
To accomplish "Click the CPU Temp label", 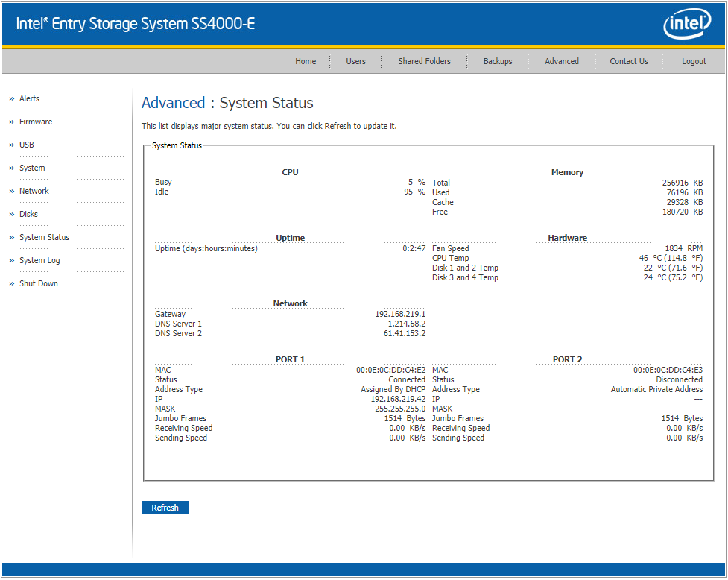I will pyautogui.click(x=450, y=258).
